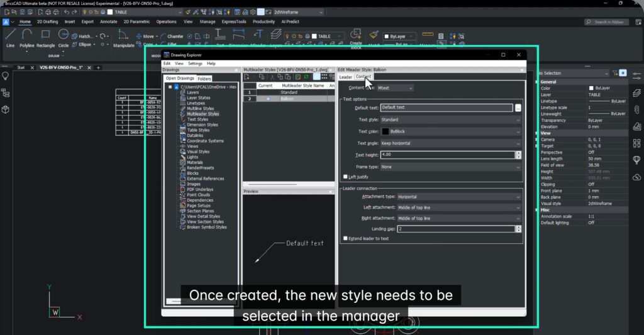Click the Text color ByBlock swatch
This screenshot has width=644, height=335.
pyautogui.click(x=386, y=131)
